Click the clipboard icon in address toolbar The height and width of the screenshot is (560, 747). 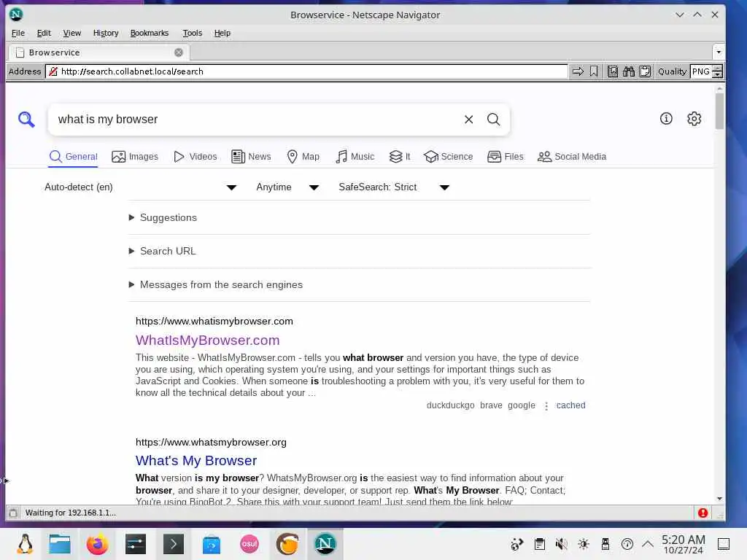[x=645, y=71]
